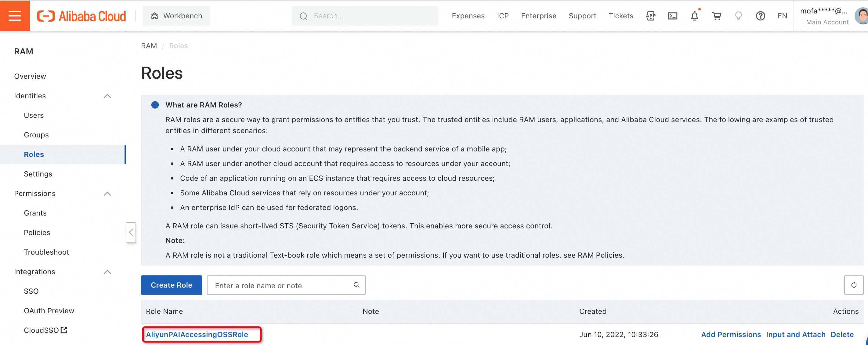868x345 pixels.
Task: Open the mofa Main Account menu
Action: pos(824,16)
